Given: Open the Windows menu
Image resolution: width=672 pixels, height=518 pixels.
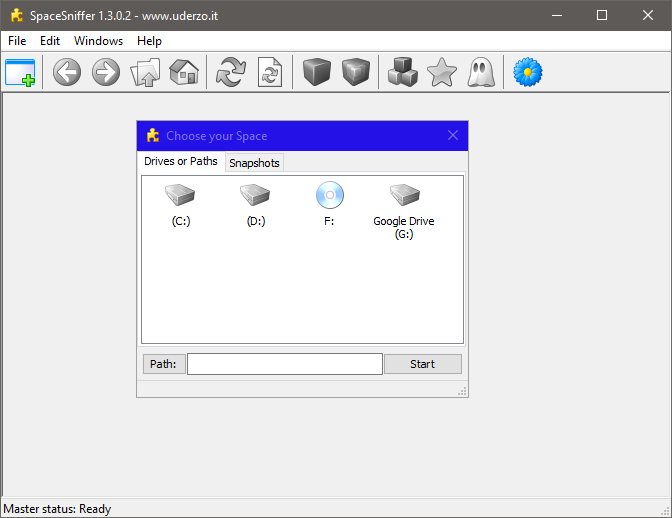Looking at the screenshot, I should pyautogui.click(x=98, y=41).
